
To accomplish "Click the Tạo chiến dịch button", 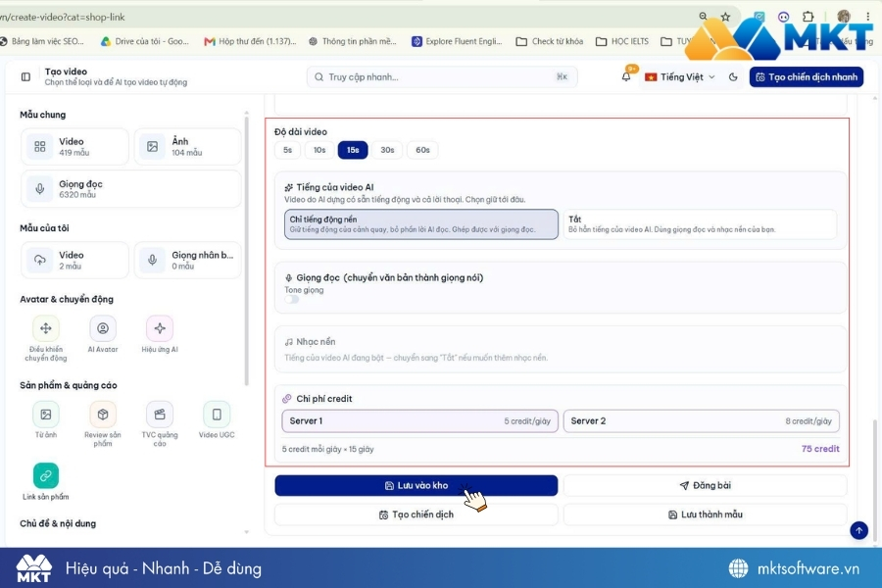I will 416,514.
